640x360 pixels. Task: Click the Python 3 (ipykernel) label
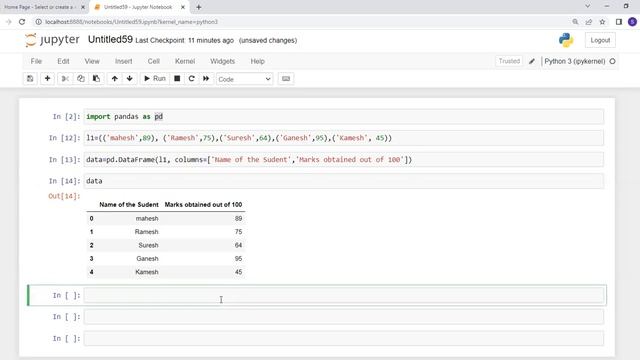point(575,61)
